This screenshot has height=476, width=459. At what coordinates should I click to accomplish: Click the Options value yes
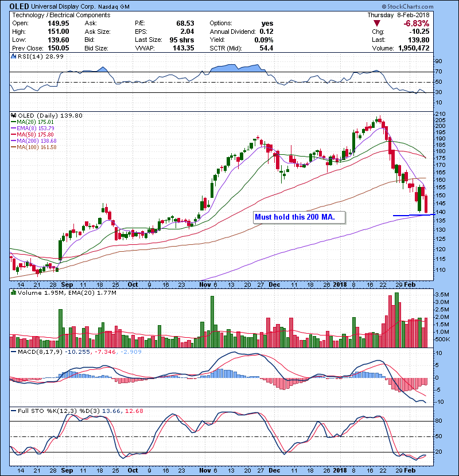pos(267,24)
